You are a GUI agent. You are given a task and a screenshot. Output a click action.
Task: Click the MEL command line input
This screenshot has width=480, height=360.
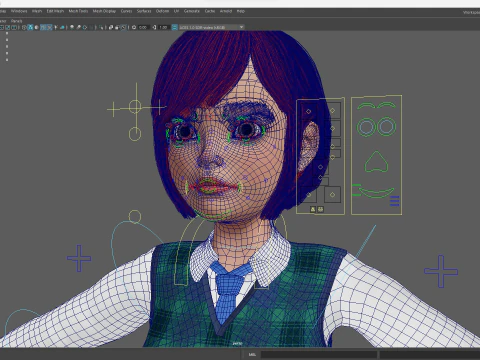[319, 354]
